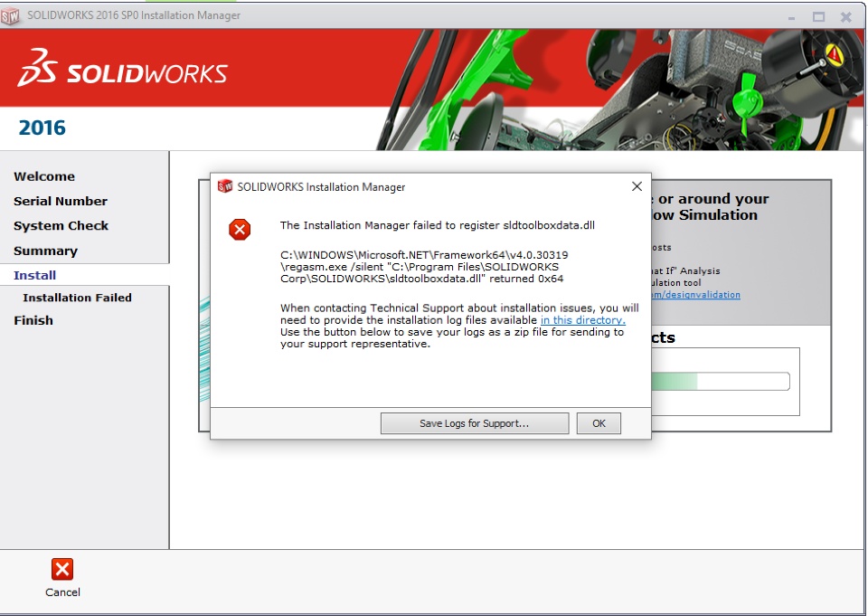Click the product render image in banner
This screenshot has width=868, height=616.
(x=620, y=90)
